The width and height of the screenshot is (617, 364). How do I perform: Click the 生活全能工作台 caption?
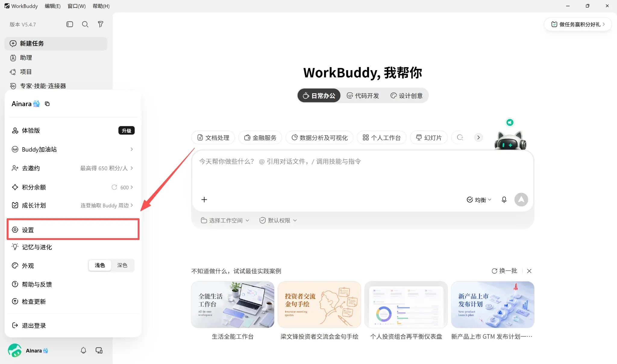coord(233,337)
